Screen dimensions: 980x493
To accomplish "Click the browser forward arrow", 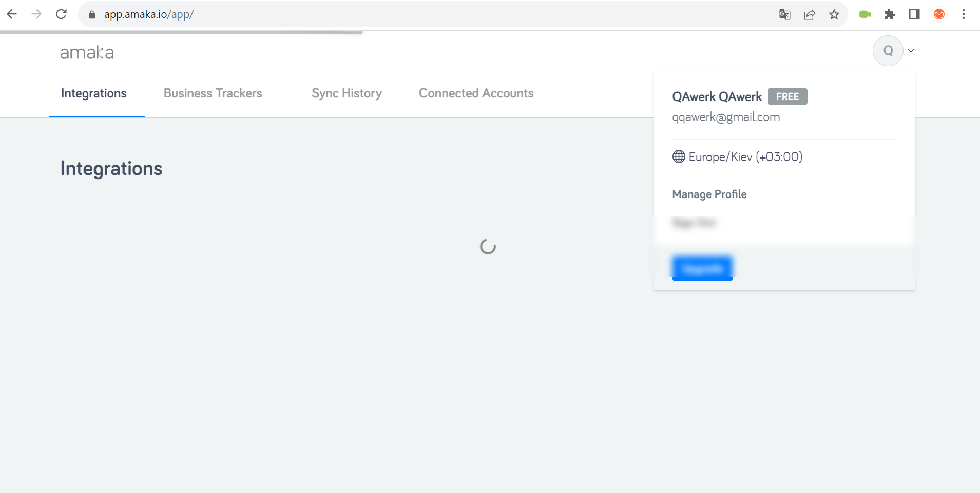I will [x=36, y=14].
